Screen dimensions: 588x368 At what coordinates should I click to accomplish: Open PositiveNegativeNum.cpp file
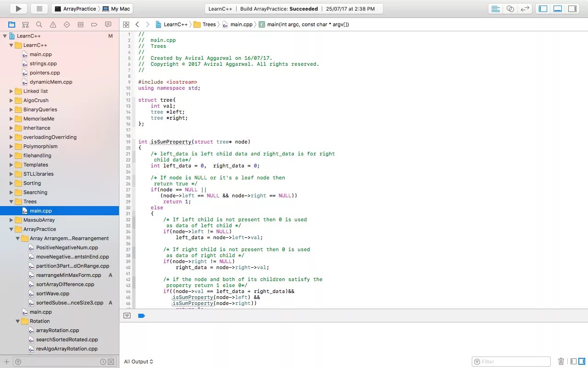[67, 247]
